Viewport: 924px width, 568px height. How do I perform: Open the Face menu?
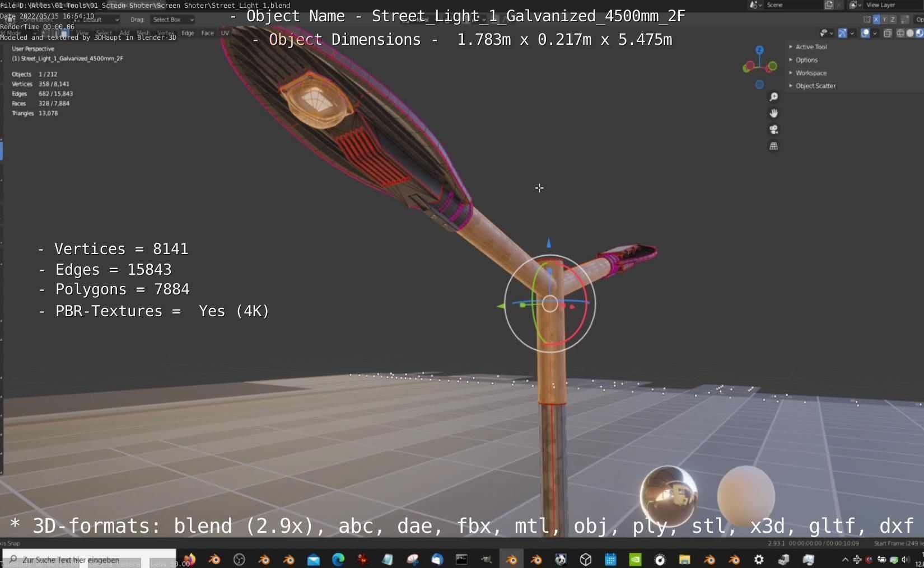(x=207, y=33)
